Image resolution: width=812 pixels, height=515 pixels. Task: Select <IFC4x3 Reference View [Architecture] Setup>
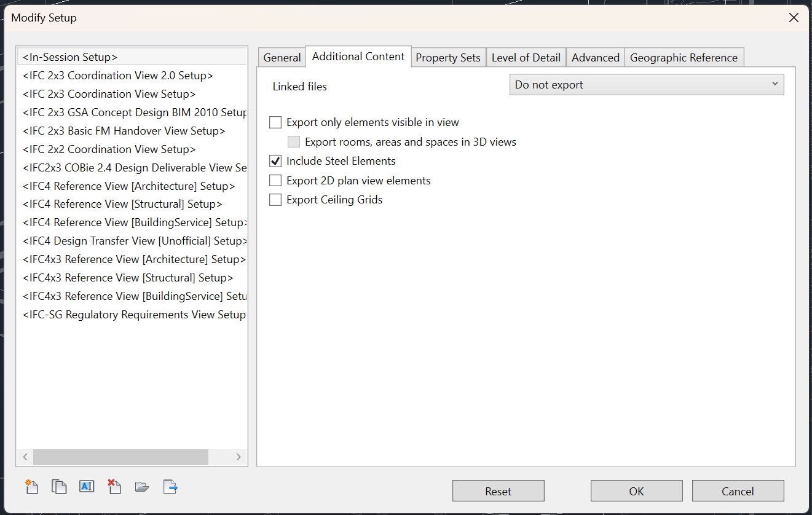click(132, 259)
